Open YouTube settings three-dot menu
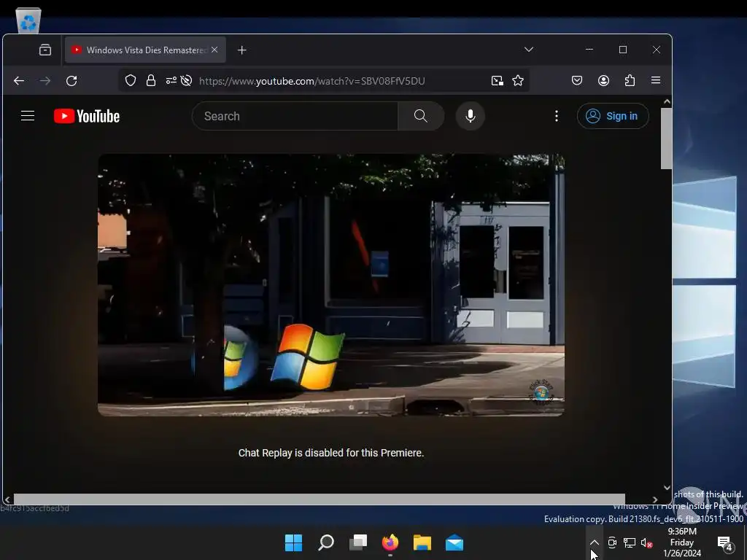Image resolution: width=747 pixels, height=560 pixels. click(x=557, y=116)
